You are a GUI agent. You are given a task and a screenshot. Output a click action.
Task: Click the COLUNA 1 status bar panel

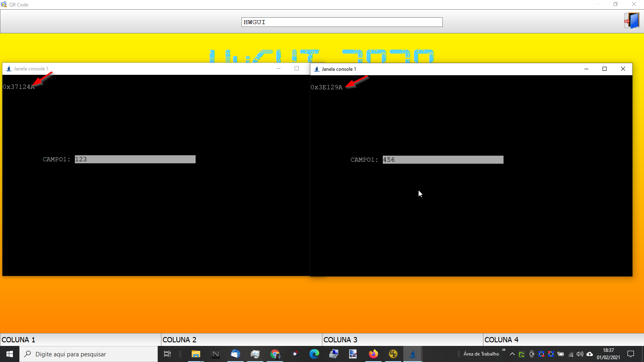pos(80,340)
